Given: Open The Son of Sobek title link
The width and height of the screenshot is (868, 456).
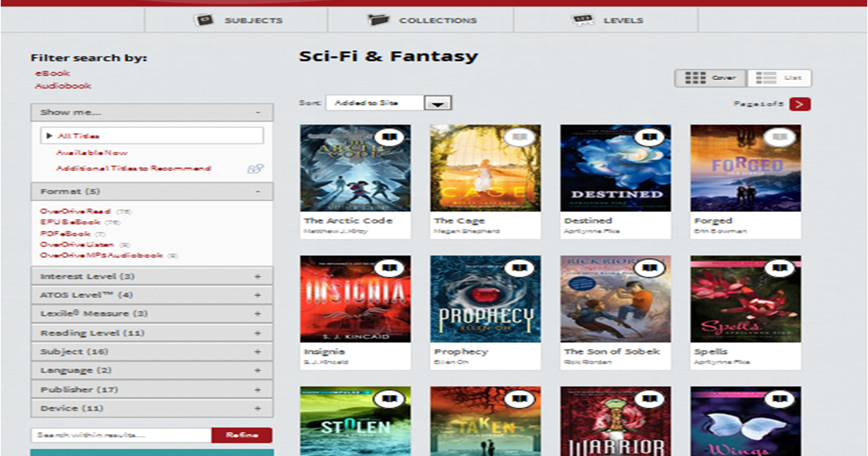Looking at the screenshot, I should [x=612, y=351].
